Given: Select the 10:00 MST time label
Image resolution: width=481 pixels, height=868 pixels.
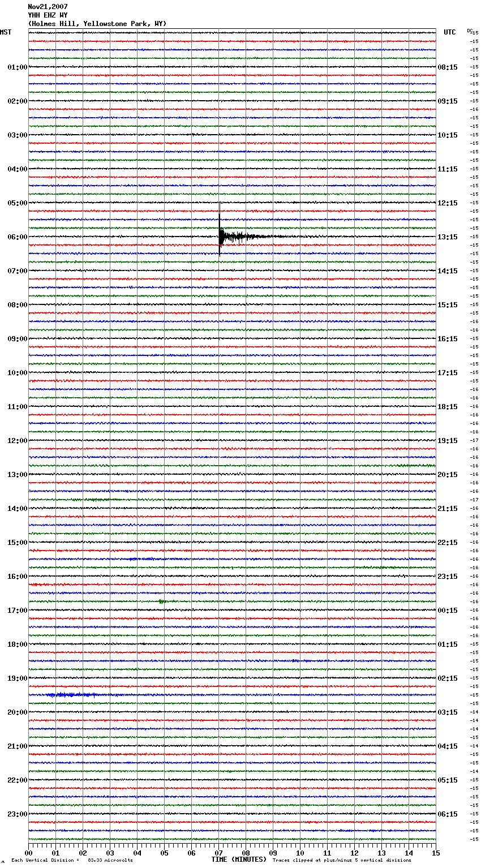Looking at the screenshot, I should pyautogui.click(x=17, y=373).
